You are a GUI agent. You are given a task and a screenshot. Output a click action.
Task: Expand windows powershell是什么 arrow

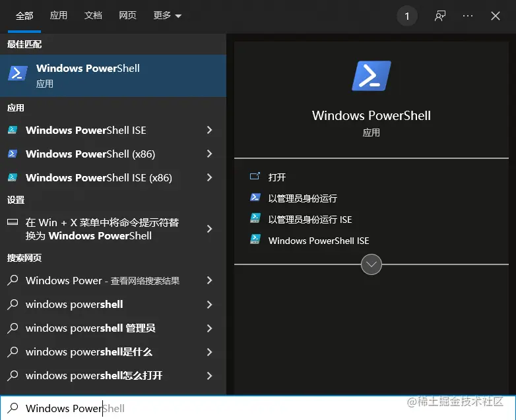[x=209, y=352]
